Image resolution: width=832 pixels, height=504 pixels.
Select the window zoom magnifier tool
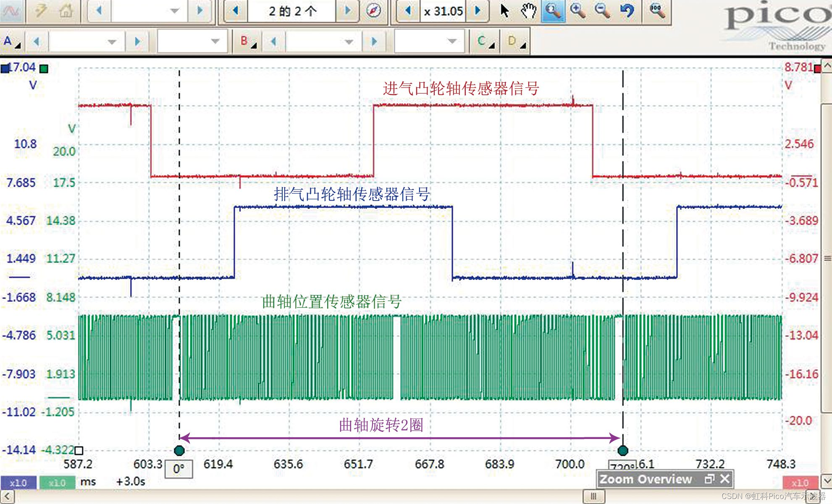pos(553,10)
